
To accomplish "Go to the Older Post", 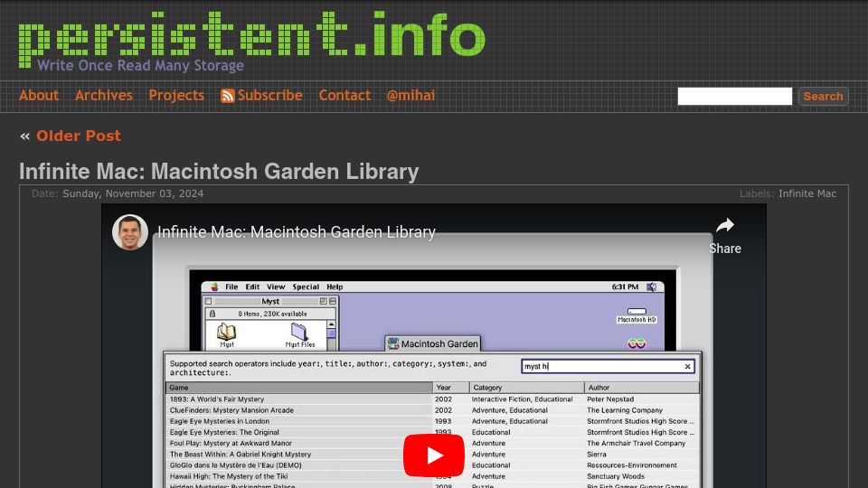I will (x=78, y=136).
